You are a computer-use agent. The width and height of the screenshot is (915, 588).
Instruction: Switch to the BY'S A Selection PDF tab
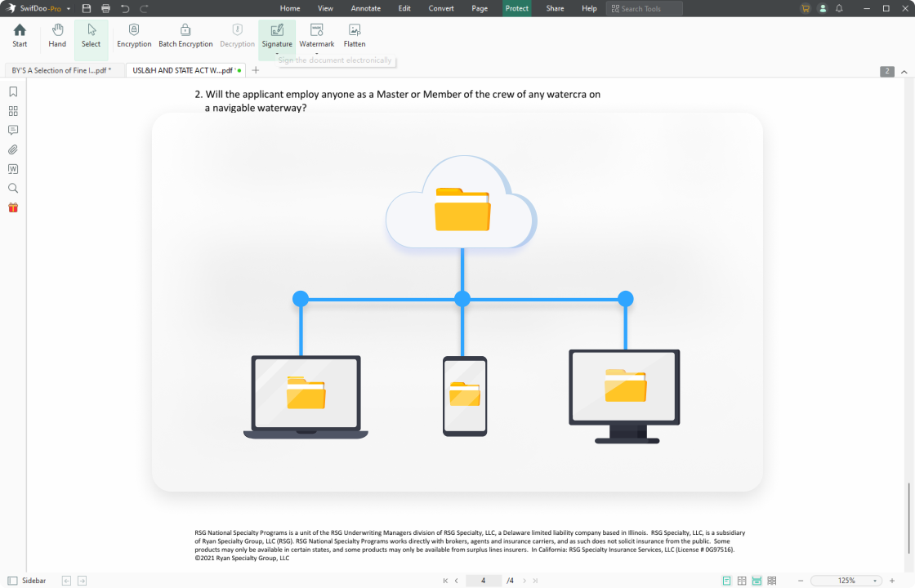coord(62,70)
